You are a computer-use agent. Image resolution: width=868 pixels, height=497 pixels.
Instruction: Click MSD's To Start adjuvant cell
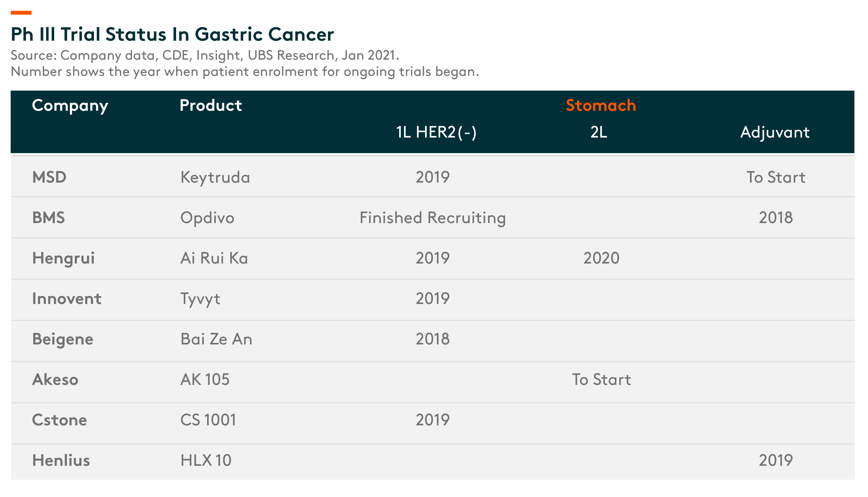pos(776,177)
